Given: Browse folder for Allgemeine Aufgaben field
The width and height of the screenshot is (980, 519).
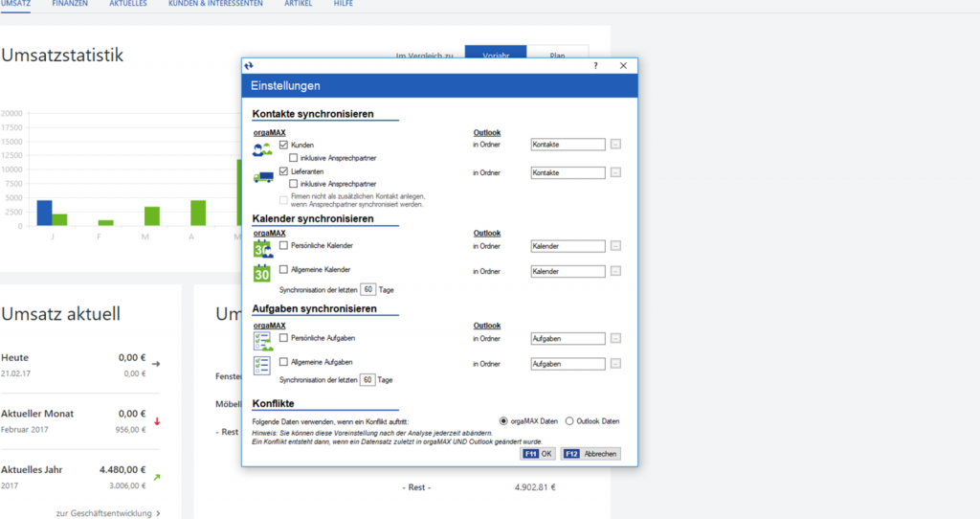Looking at the screenshot, I should pyautogui.click(x=615, y=364).
